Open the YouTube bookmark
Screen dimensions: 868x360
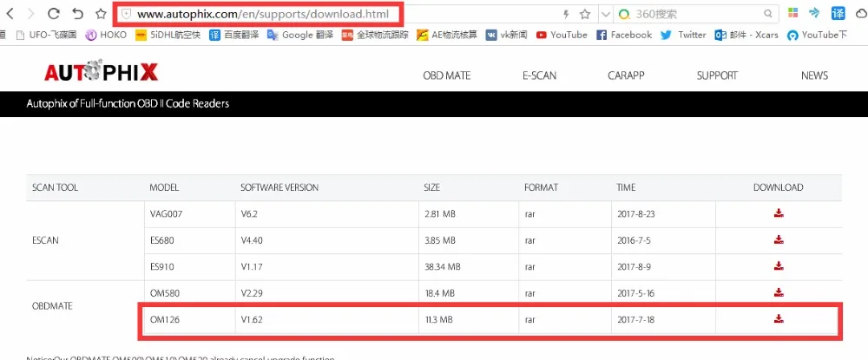point(562,35)
